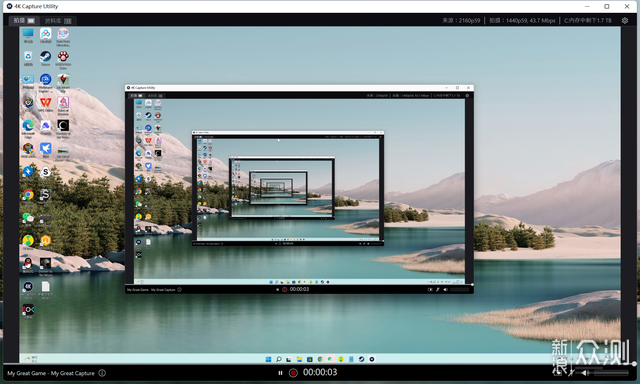Select the recycle bin desktop icon
Screen dimensions: 640x384
click(28, 58)
